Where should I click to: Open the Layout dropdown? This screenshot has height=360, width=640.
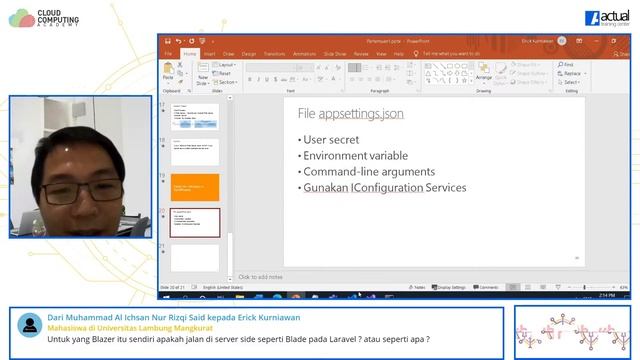224,65
